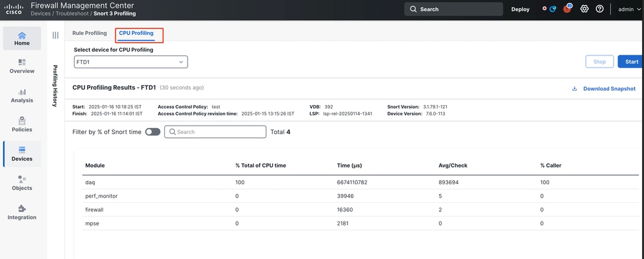Open the admin user menu
644x259 pixels.
pyautogui.click(x=629, y=10)
